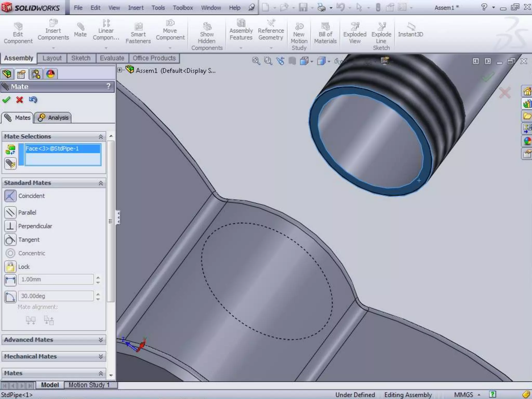
Task: Accept mate with green checkmark
Action: click(x=6, y=100)
